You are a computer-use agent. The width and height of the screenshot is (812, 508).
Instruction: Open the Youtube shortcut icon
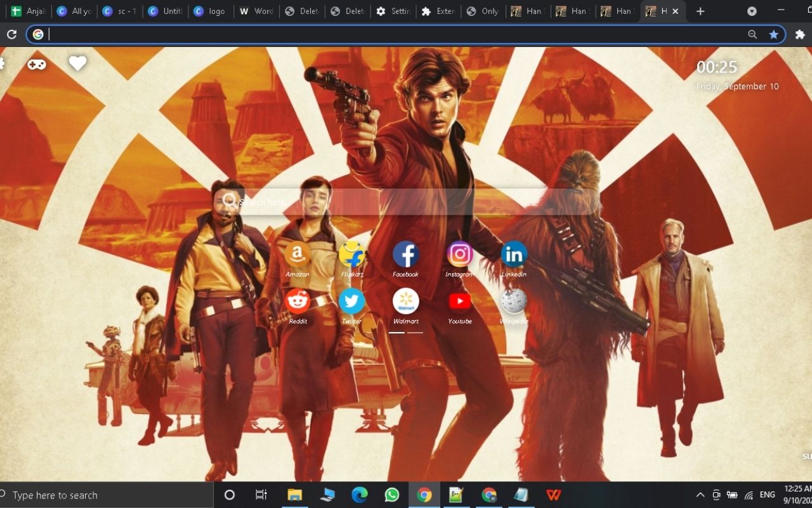(460, 301)
